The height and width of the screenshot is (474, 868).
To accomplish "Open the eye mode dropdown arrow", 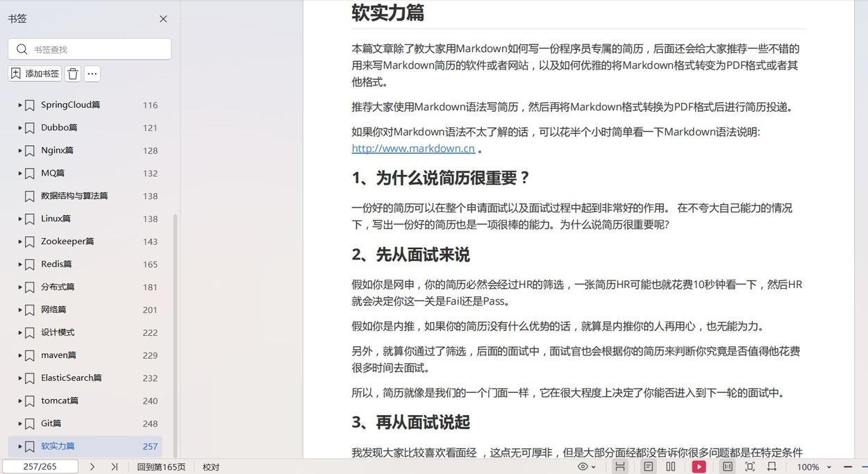I will [594, 467].
